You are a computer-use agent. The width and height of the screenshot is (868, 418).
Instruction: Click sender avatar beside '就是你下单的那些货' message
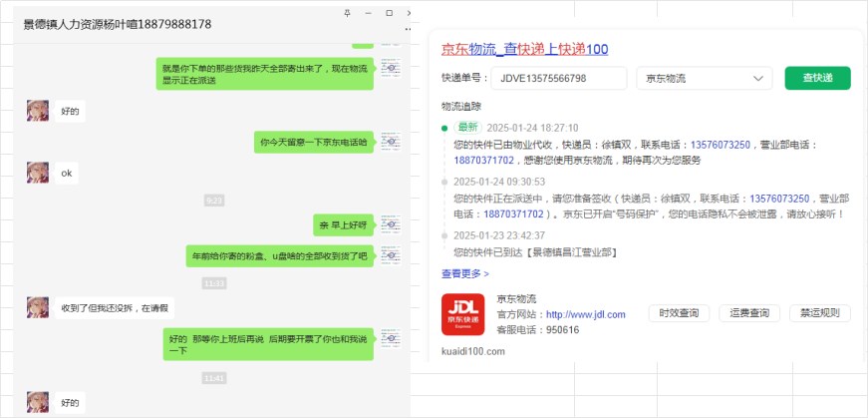tap(391, 68)
